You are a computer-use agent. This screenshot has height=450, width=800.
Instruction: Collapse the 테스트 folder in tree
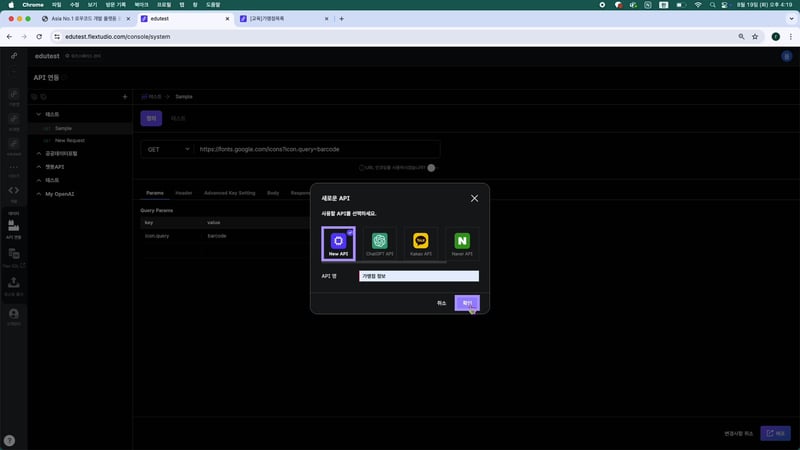[x=38, y=114]
